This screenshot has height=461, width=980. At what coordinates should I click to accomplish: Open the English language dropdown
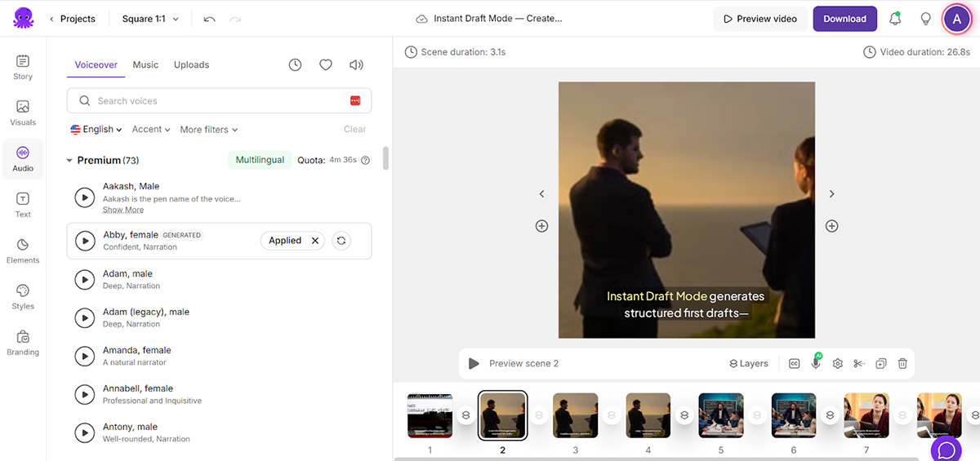pos(96,130)
